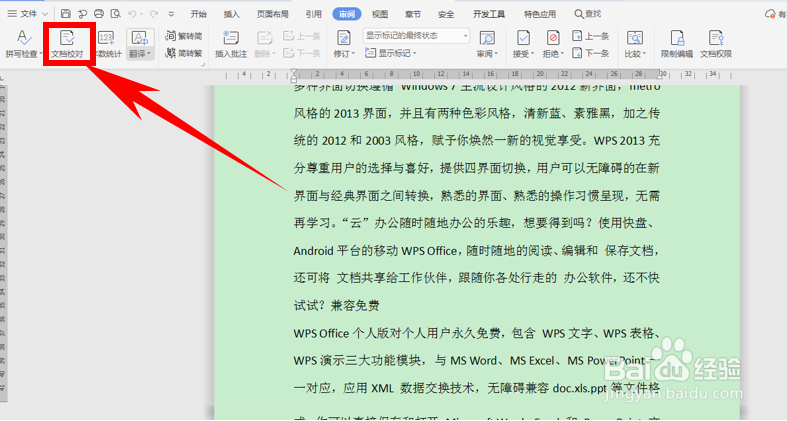This screenshot has height=421, width=787.
Task: Expand the 拒绝 dropdown arrow
Action: point(562,54)
